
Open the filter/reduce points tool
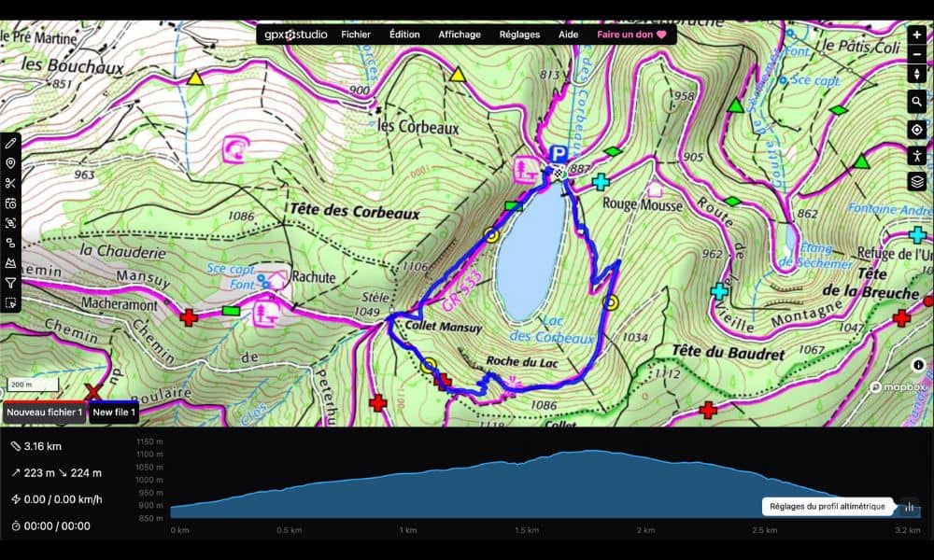click(x=10, y=283)
